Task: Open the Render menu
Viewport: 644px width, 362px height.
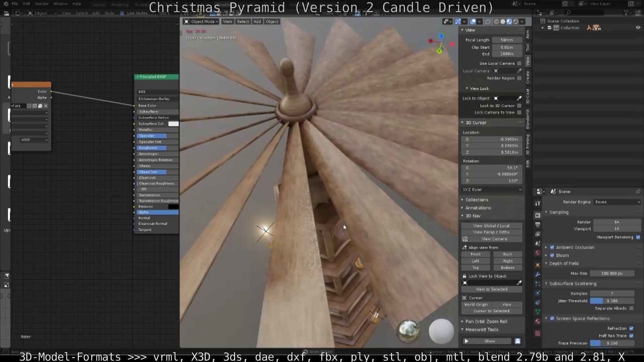Action: 42,4
